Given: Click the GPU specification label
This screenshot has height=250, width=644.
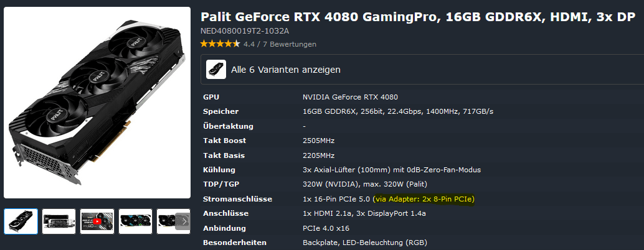Looking at the screenshot, I should [x=211, y=97].
